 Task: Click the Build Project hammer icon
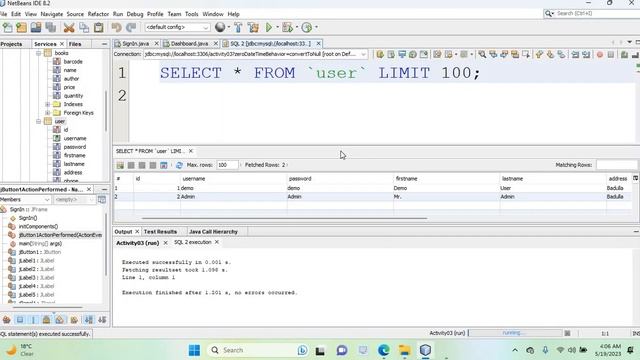pos(238,27)
